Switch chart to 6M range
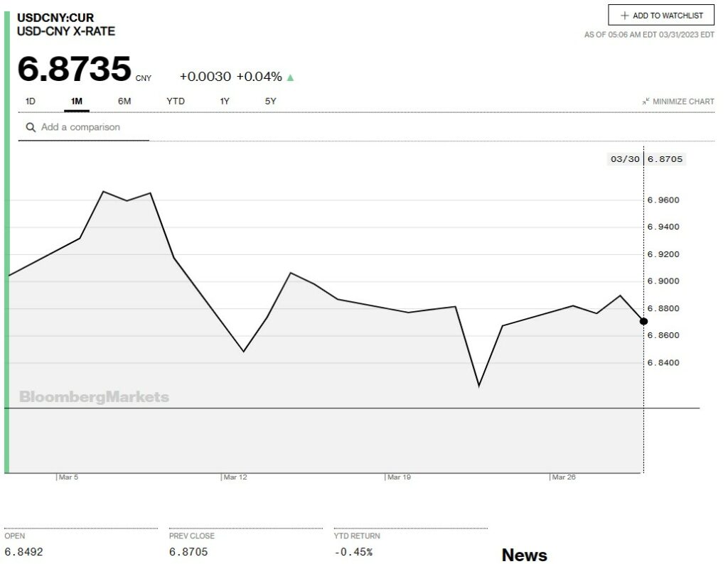The width and height of the screenshot is (728, 564). (124, 102)
